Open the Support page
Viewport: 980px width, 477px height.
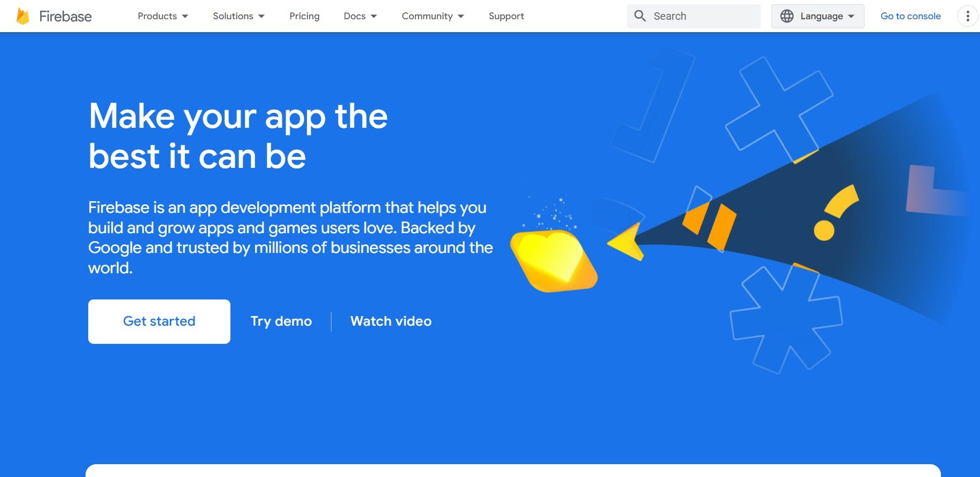point(506,16)
